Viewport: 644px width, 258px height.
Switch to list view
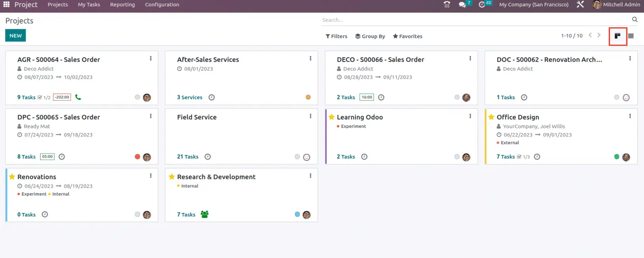tap(631, 36)
